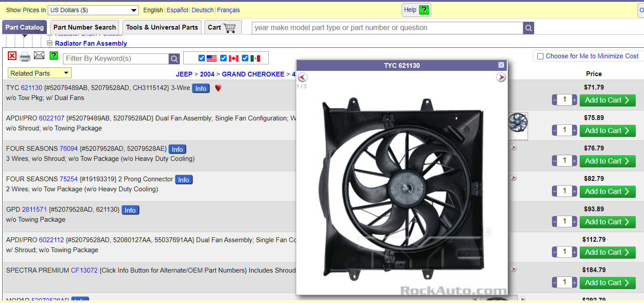Toggle the USA flag checkbox
The height and width of the screenshot is (303, 644).
(201, 58)
